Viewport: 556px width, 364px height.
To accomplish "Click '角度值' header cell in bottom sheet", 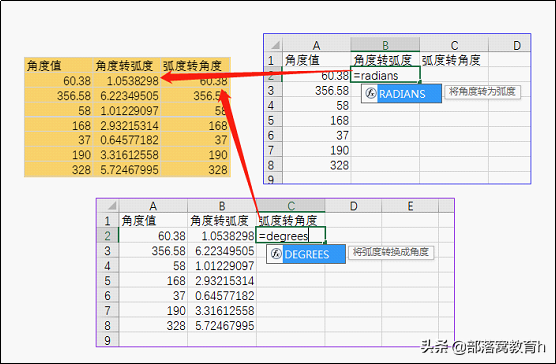I will pos(153,220).
